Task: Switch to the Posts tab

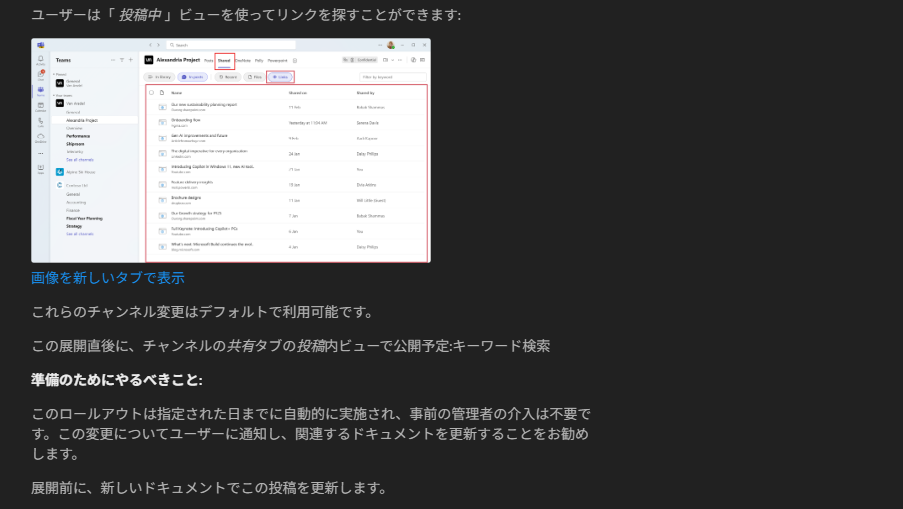Action: pyautogui.click(x=208, y=60)
